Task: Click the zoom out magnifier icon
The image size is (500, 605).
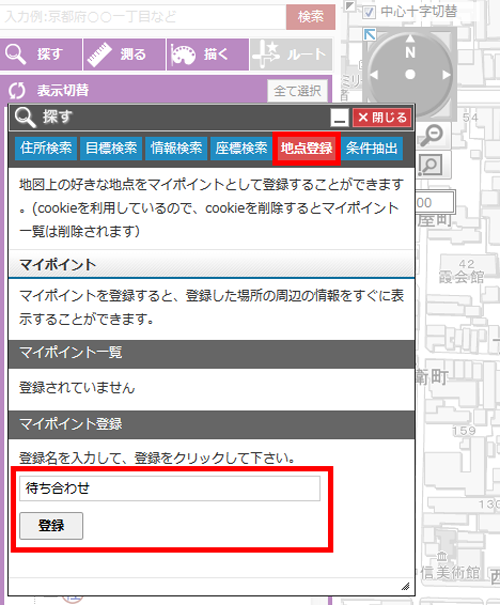Action: pos(432,136)
